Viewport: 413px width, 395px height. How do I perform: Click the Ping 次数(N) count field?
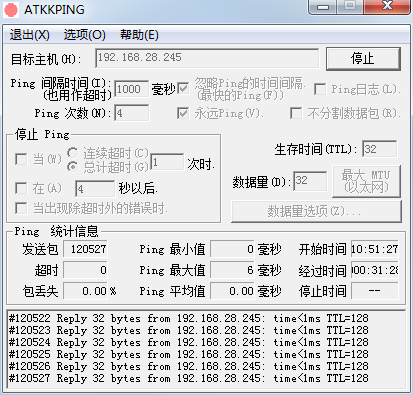point(131,113)
